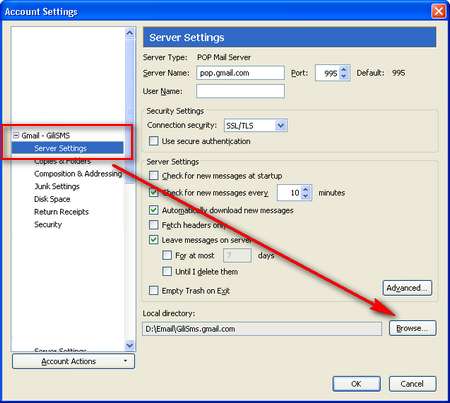Enable Check for new messages at startup
The height and width of the screenshot is (403, 450).
(154, 176)
